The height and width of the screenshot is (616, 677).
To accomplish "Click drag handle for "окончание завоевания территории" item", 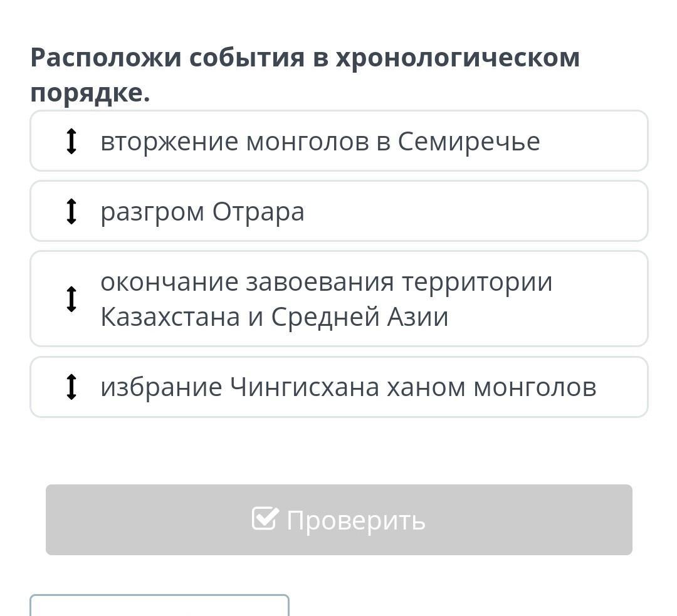I will pyautogui.click(x=71, y=299).
